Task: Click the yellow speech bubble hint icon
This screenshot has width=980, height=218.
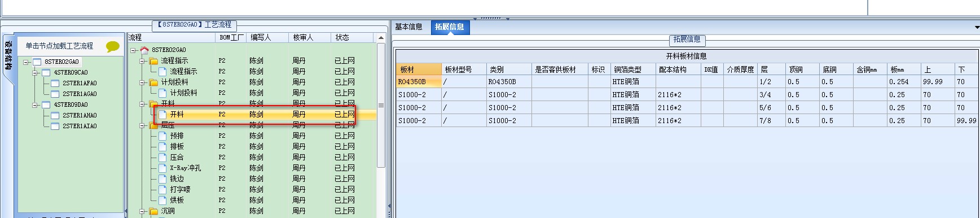Action: (x=113, y=46)
